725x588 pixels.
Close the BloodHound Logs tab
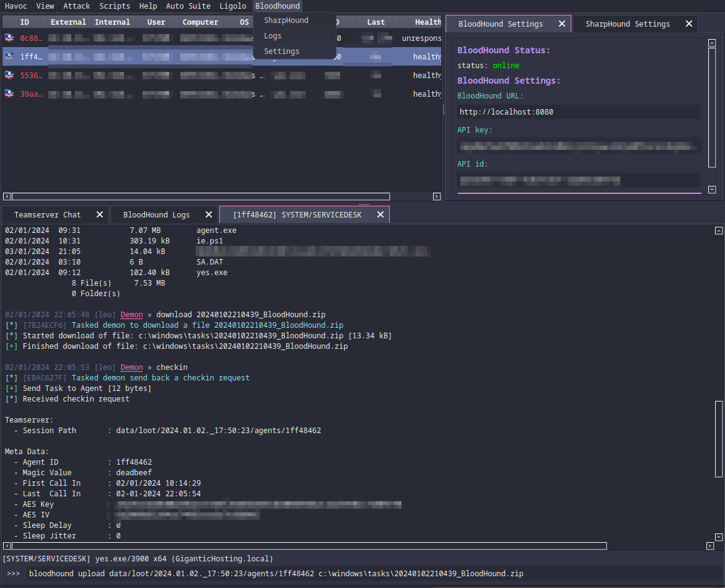(x=209, y=214)
